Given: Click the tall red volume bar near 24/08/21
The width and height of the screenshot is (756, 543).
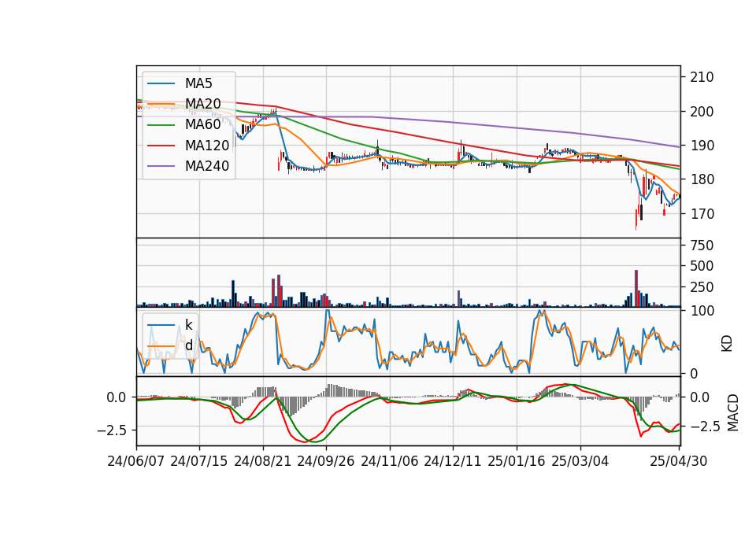Looking at the screenshot, I should pos(279,290).
